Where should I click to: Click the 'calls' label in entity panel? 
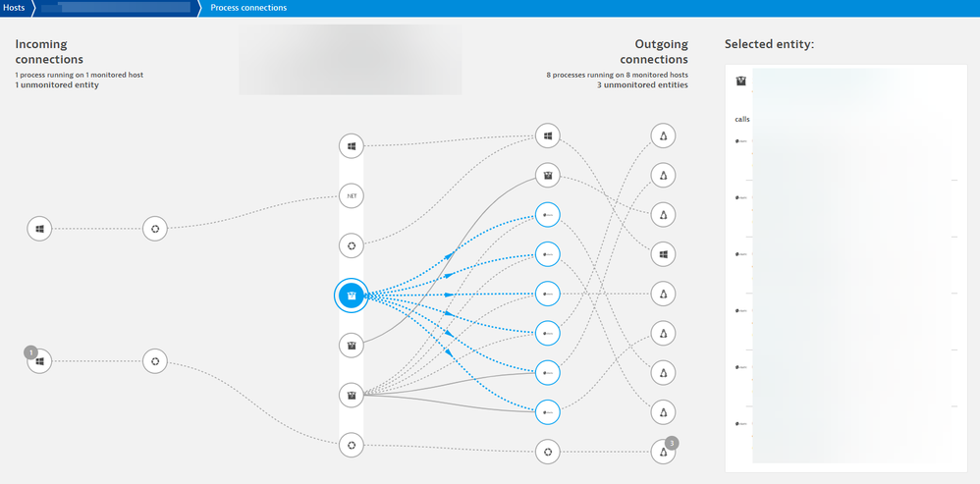(x=742, y=120)
